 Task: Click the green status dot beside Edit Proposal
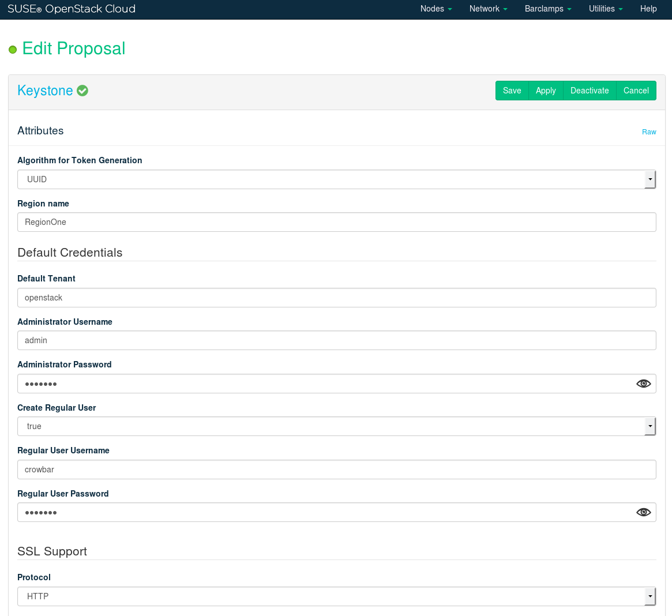(13, 50)
